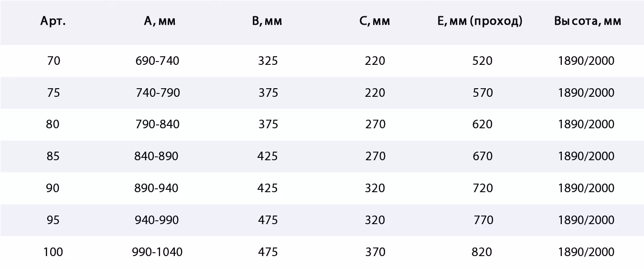Viewport: 644px width, 268px height.
Task: Click the "E, мм (проход)" column header
Action: 480,21
